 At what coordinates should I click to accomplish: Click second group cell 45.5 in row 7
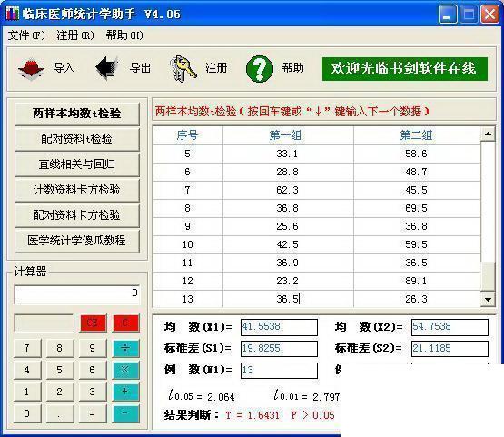417,191
